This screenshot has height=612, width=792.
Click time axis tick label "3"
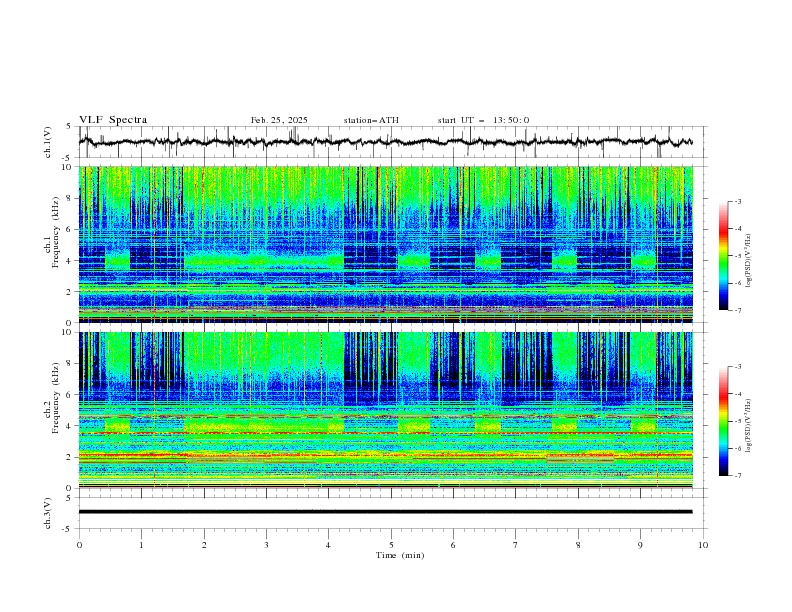[266, 545]
